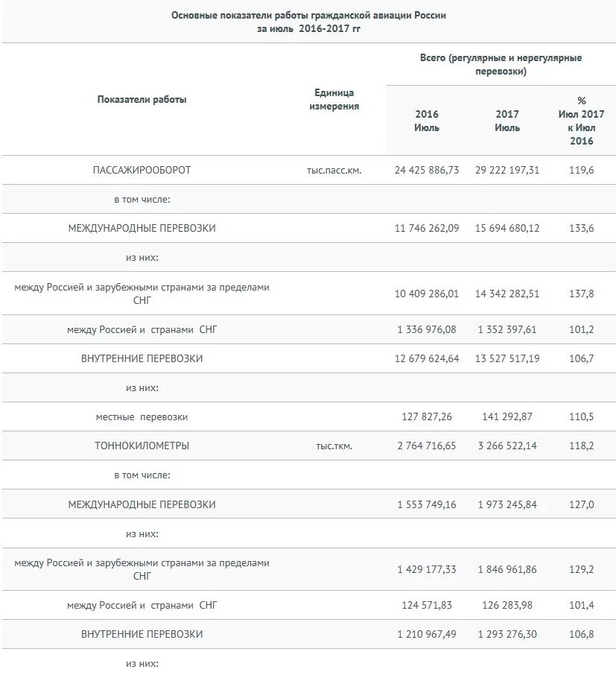Select the ТОННОКИЛОМЕТРЫ row label
This screenshot has width=616, height=675.
coord(142,446)
